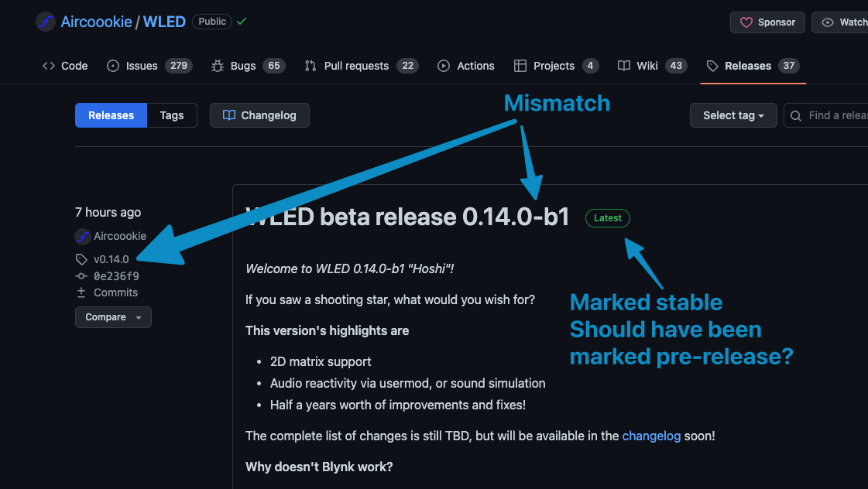This screenshot has height=489, width=868.
Task: Open the Watch options
Action: click(x=848, y=22)
